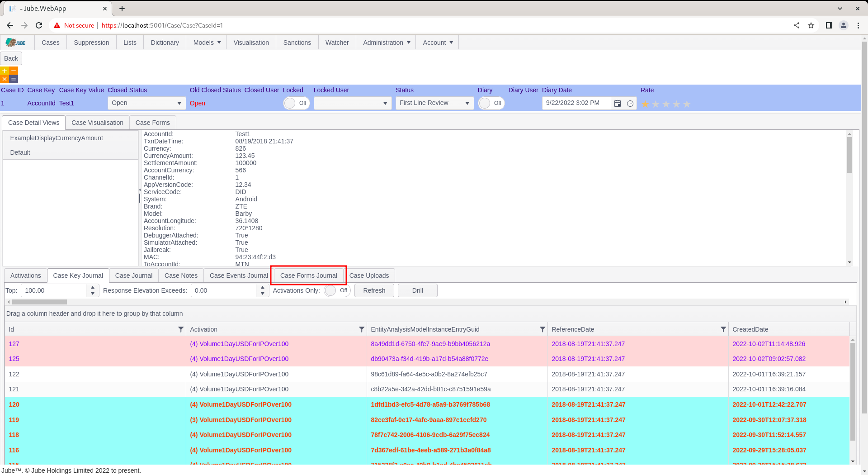Decrease Response Elevation Exceeds value
This screenshot has width=868, height=475.
click(263, 294)
